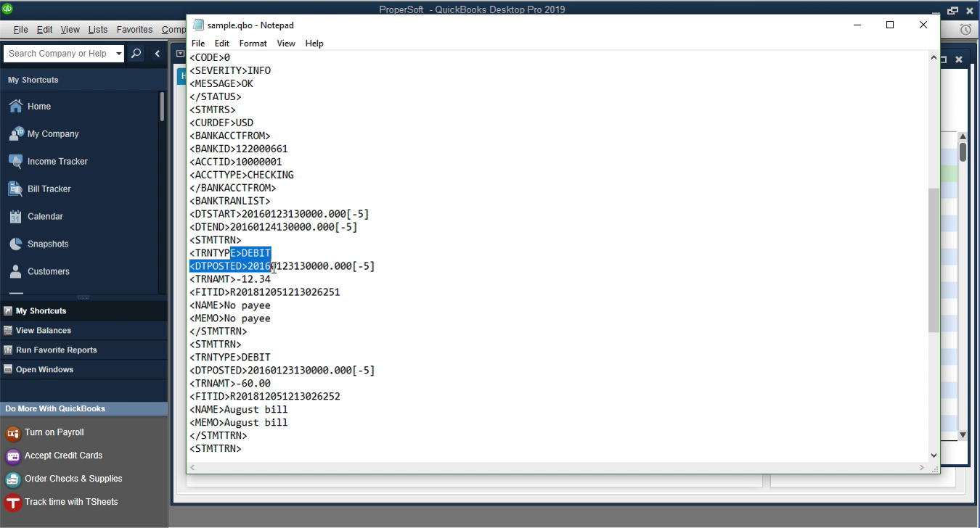Click the line <TRNAMT>-12.34
This screenshot has height=528, width=980.
point(230,279)
